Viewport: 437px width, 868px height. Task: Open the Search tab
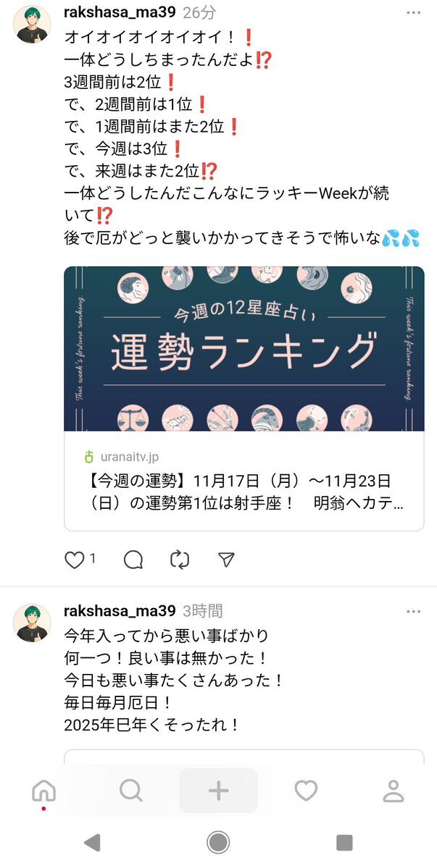130,791
